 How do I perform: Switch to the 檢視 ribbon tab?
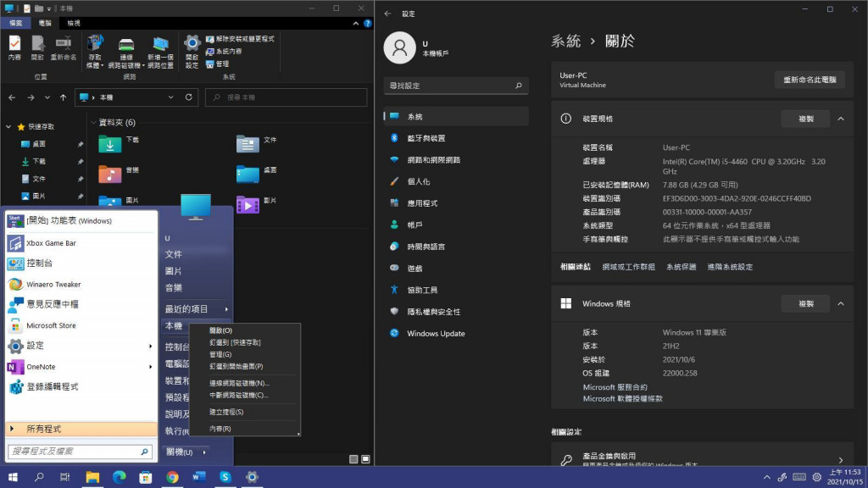pyautogui.click(x=74, y=23)
